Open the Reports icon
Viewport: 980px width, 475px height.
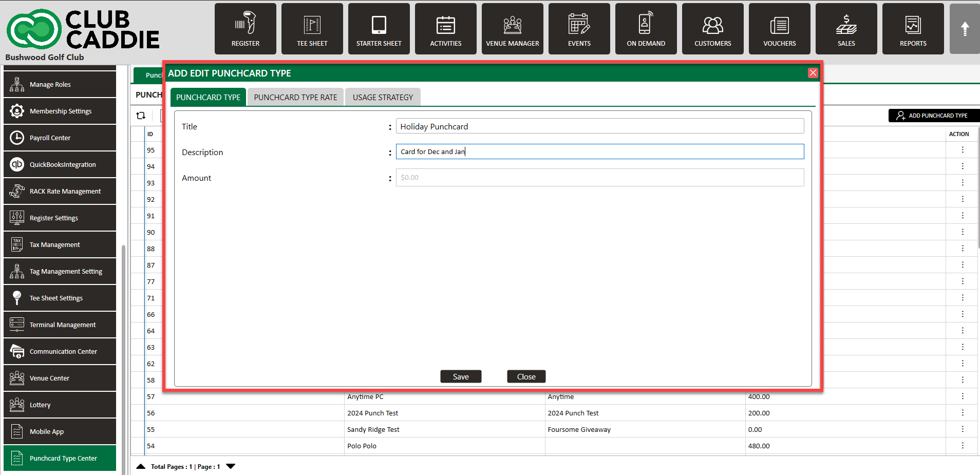point(913,29)
